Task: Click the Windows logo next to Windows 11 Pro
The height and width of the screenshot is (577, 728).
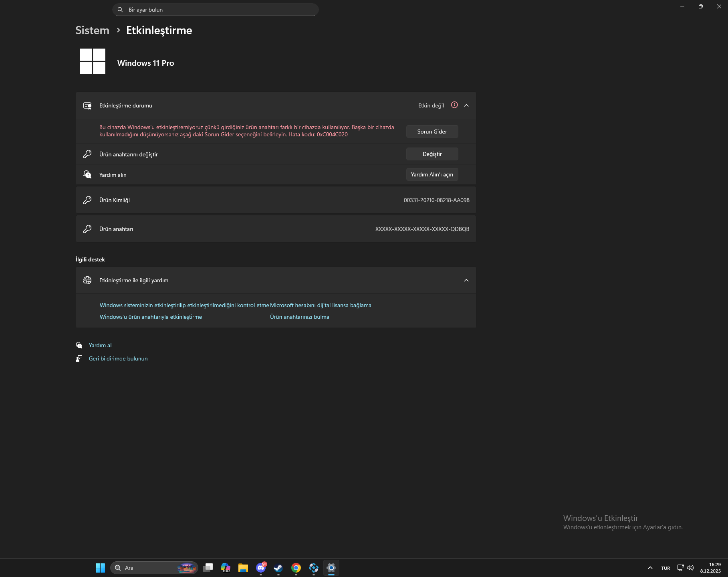Action: click(93, 61)
